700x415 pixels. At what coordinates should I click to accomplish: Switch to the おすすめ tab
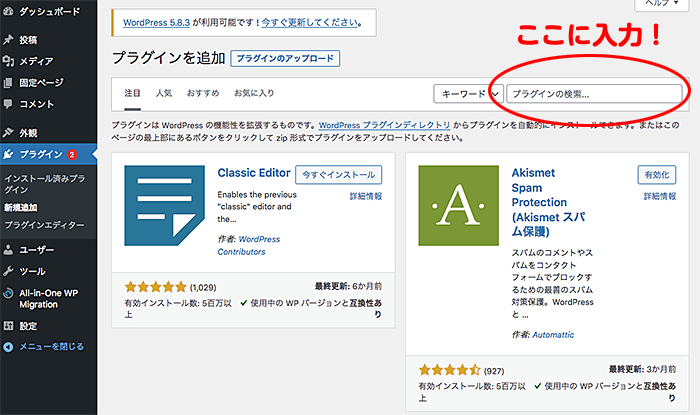(203, 93)
